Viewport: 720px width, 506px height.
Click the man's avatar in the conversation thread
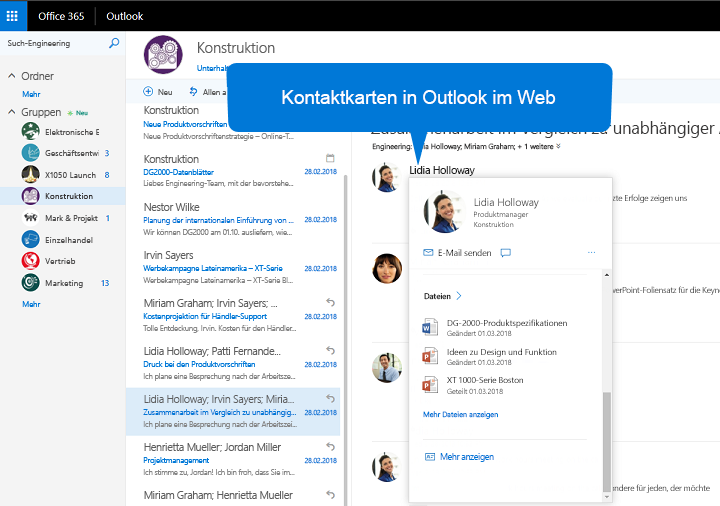[387, 368]
